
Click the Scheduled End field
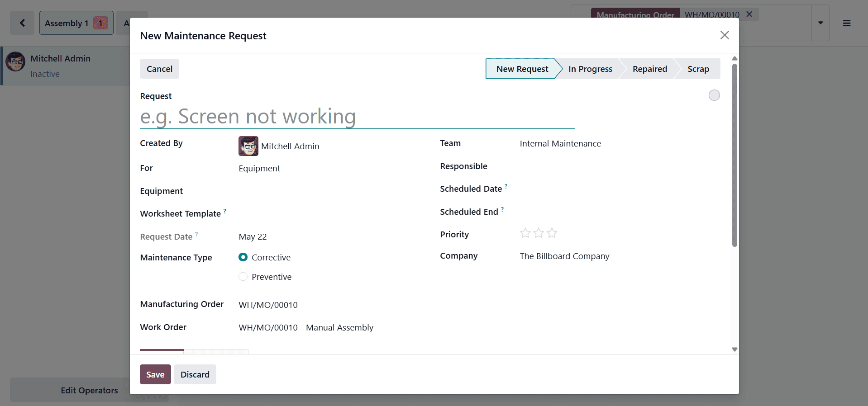click(x=620, y=212)
